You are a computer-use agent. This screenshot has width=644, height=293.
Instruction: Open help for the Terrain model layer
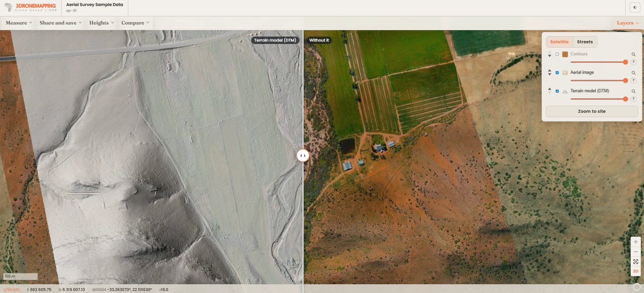(x=633, y=99)
